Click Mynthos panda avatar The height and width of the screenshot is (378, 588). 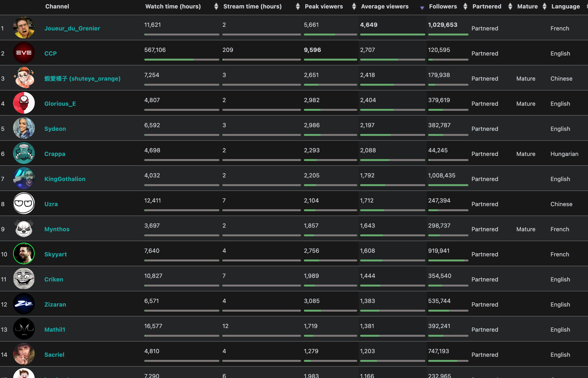click(x=24, y=228)
